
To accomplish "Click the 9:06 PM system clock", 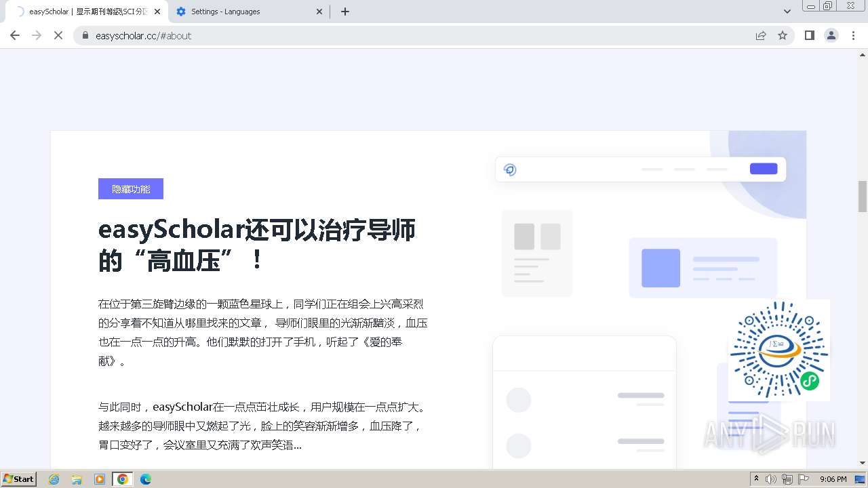I will pos(833,479).
